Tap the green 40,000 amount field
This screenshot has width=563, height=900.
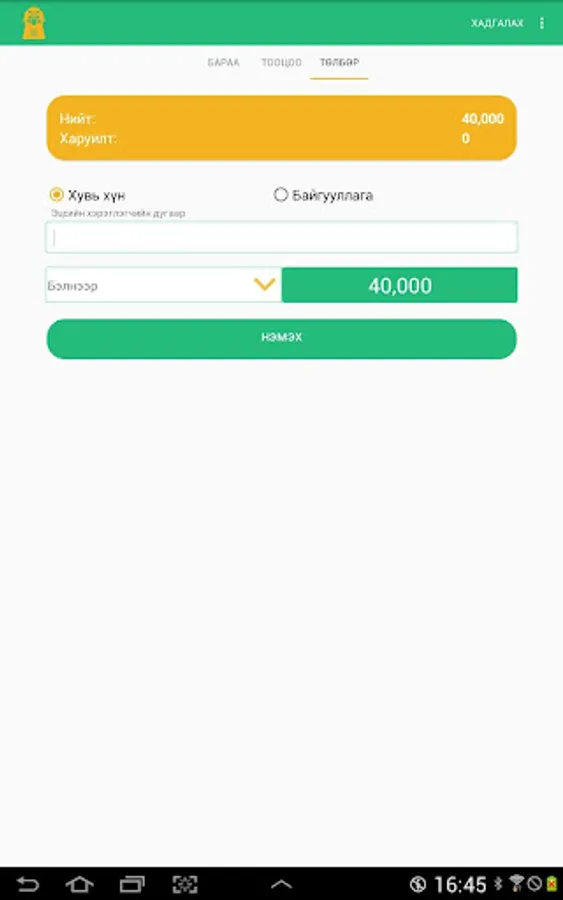pyautogui.click(x=399, y=285)
